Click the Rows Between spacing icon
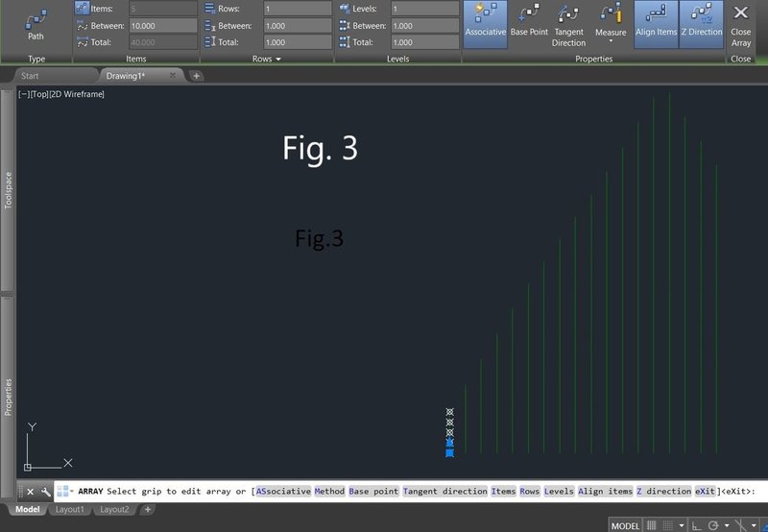 209,26
